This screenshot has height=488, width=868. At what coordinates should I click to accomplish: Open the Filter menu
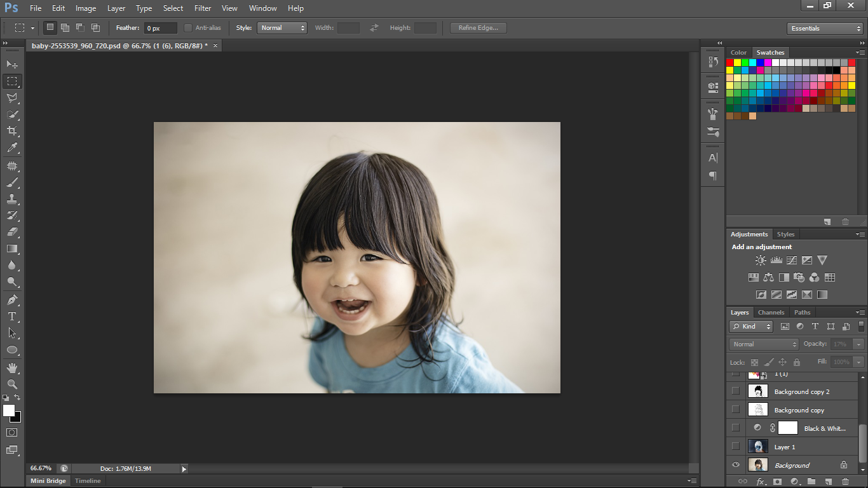click(x=203, y=8)
